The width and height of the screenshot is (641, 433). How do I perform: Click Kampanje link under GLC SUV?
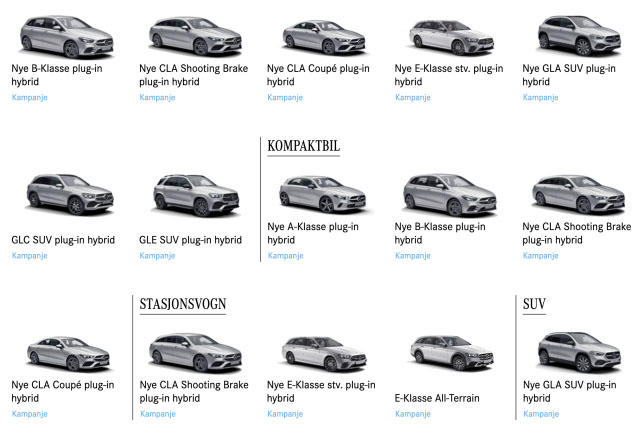[x=30, y=256]
